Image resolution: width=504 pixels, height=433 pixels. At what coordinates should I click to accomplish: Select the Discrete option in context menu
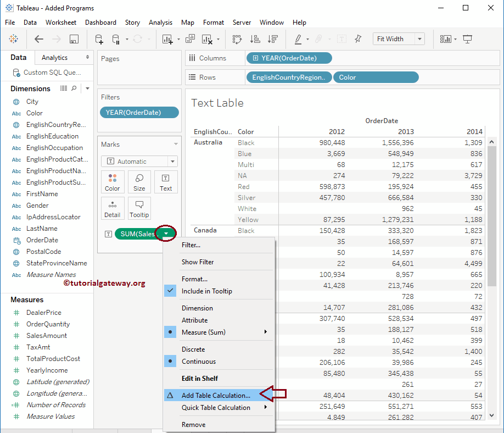point(193,349)
